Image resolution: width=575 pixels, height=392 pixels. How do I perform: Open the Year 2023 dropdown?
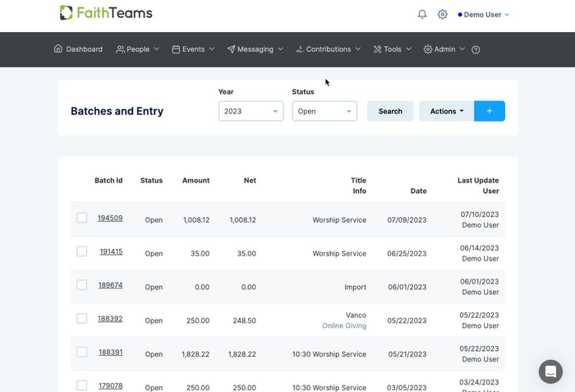tap(251, 111)
